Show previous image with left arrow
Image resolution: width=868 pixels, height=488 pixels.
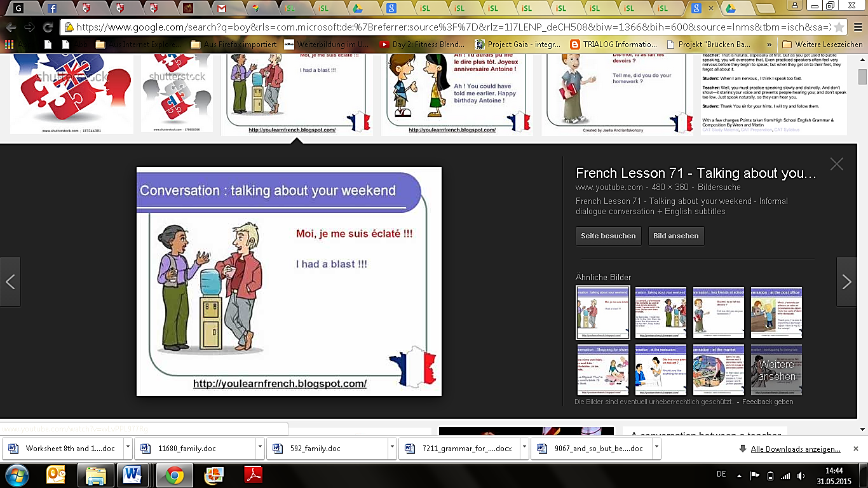pyautogui.click(x=10, y=281)
